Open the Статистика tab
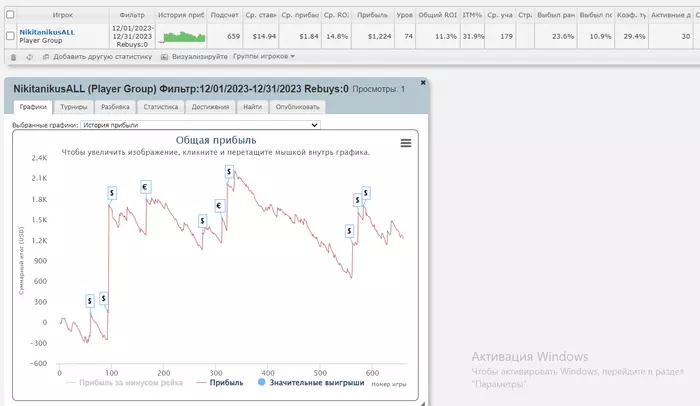Image resolution: width=700 pixels, height=406 pixels. click(x=161, y=107)
